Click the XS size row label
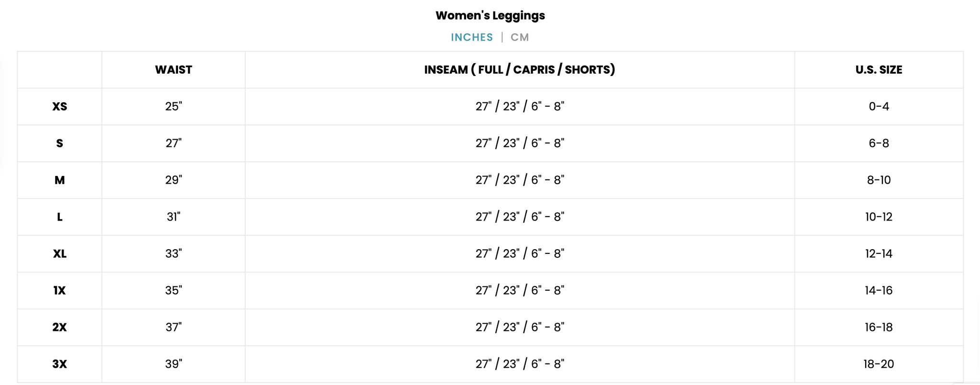This screenshot has width=980, height=385. point(60,107)
